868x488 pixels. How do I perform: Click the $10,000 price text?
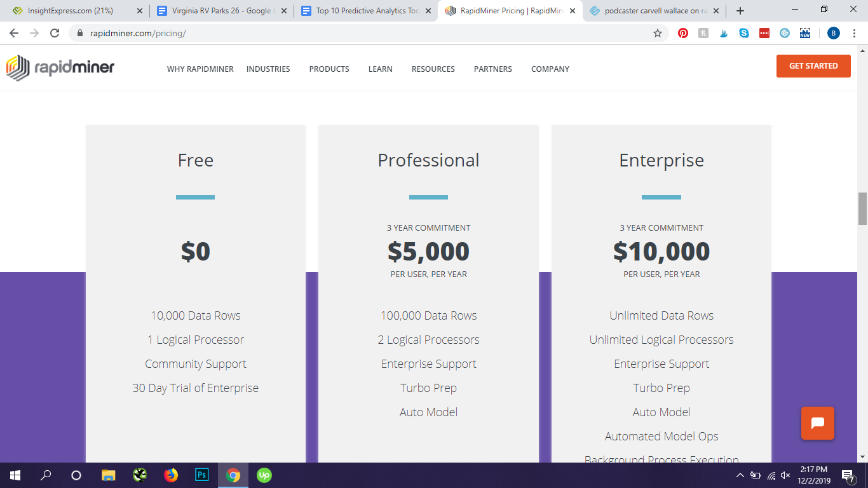click(661, 252)
